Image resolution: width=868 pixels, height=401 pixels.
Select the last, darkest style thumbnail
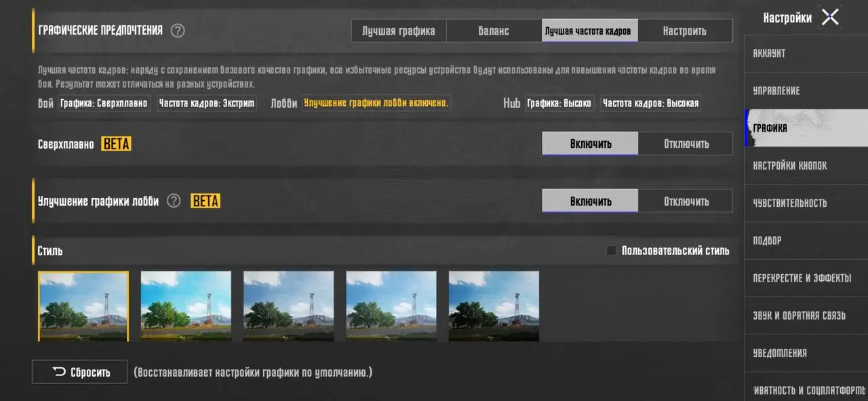coord(494,306)
